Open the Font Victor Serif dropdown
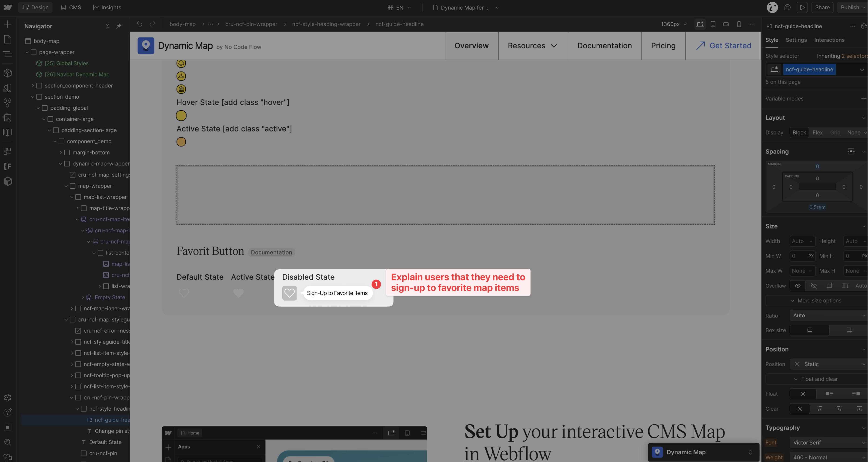 click(x=828, y=442)
